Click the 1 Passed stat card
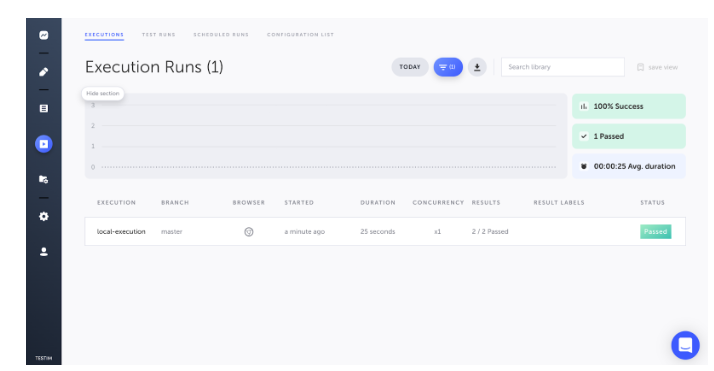The image size is (714, 371). (x=629, y=136)
